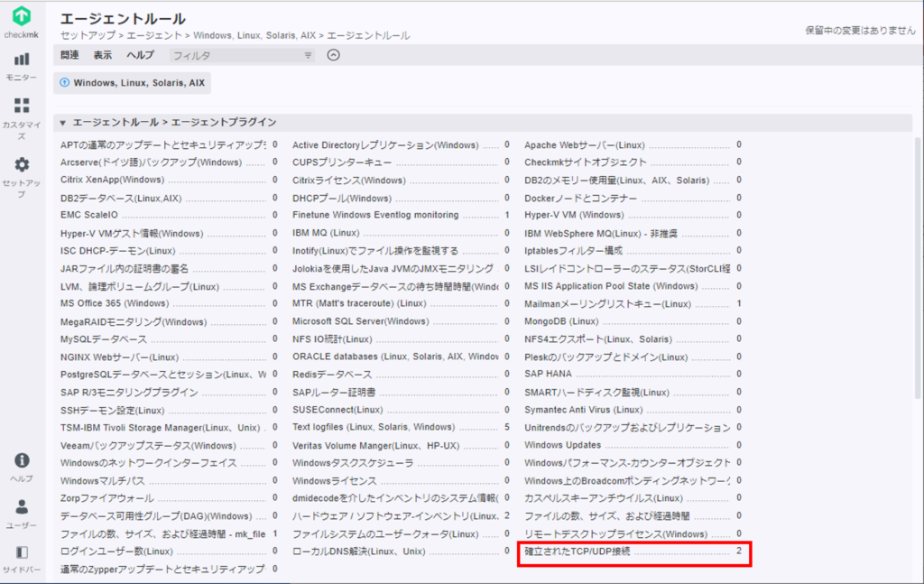This screenshot has height=584, width=924.
Task: Open the NGINX Webサーバー(Linux) rule
Action: click(119, 357)
